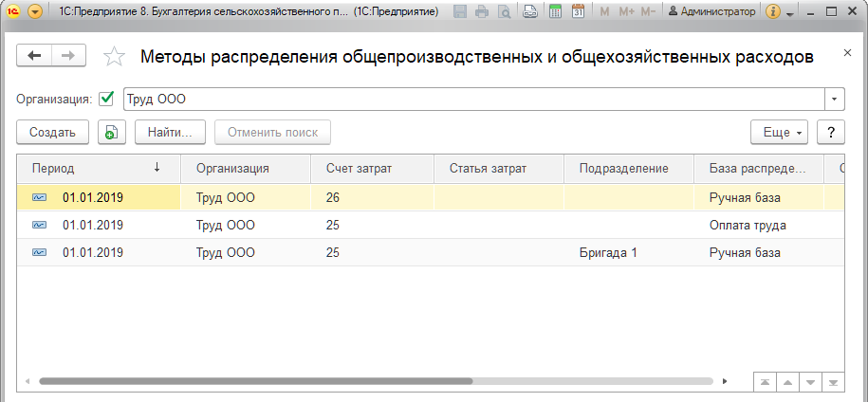Click the M- memory subtract button
This screenshot has height=402, width=868.
click(x=648, y=11)
